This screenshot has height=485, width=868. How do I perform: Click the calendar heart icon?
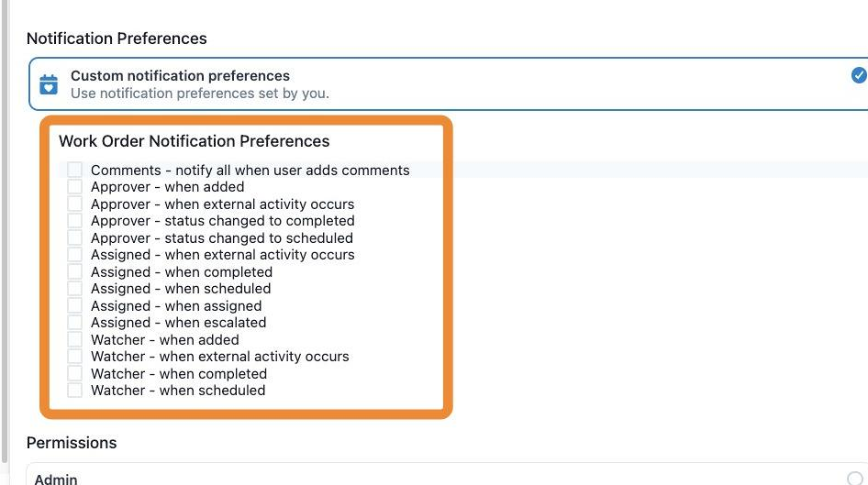(x=49, y=84)
